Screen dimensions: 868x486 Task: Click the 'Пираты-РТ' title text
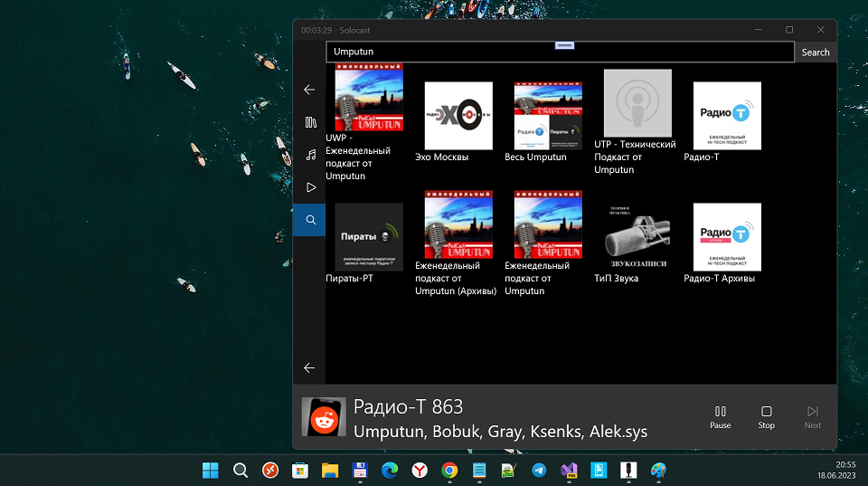(x=349, y=278)
